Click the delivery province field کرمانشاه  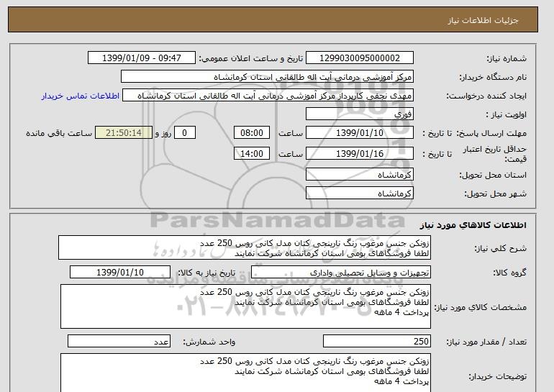click(359, 175)
